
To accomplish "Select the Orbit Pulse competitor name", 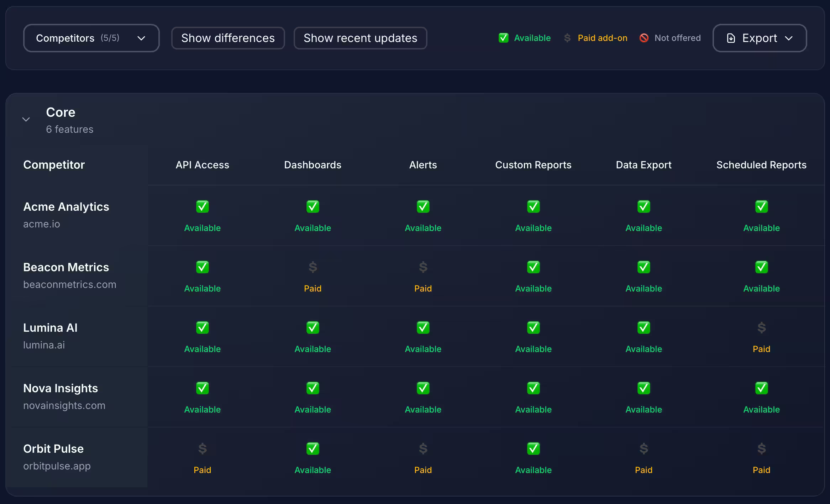I will 53,449.
